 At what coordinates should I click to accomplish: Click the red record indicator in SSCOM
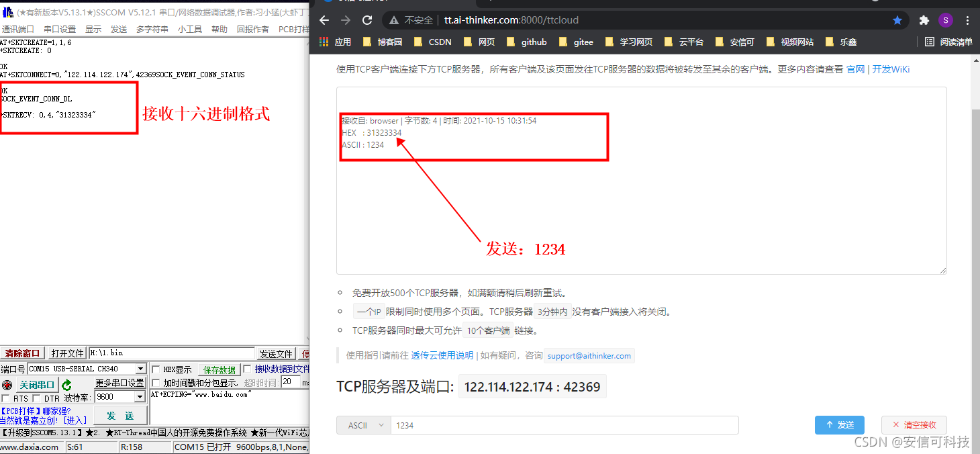7,385
